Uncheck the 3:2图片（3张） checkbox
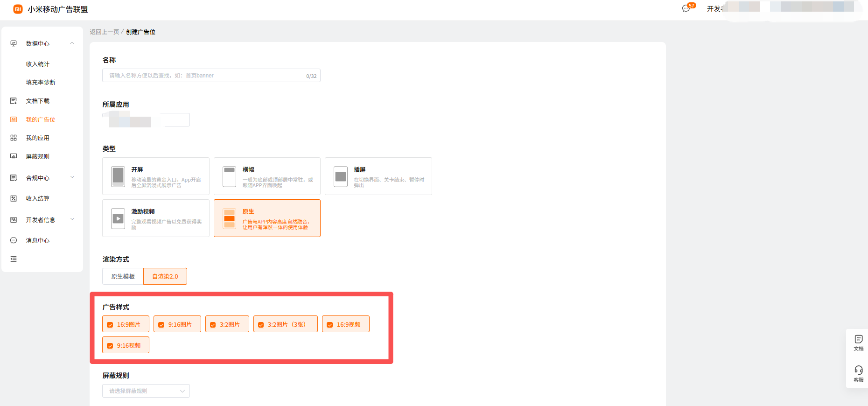868x406 pixels. [261, 325]
